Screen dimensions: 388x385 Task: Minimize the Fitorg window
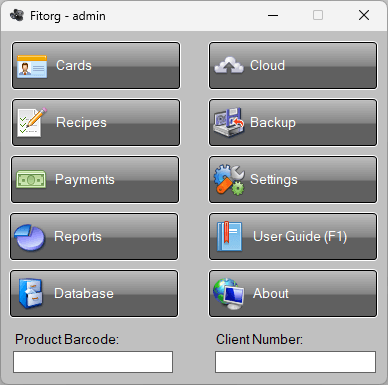273,15
